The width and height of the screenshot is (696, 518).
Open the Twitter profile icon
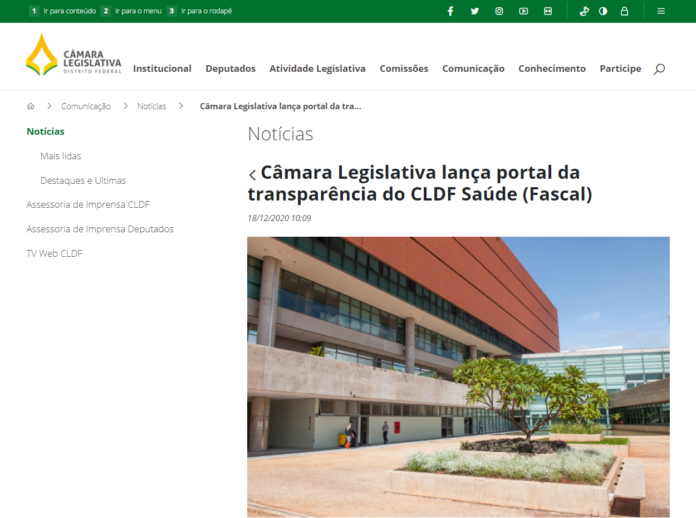[x=475, y=11]
